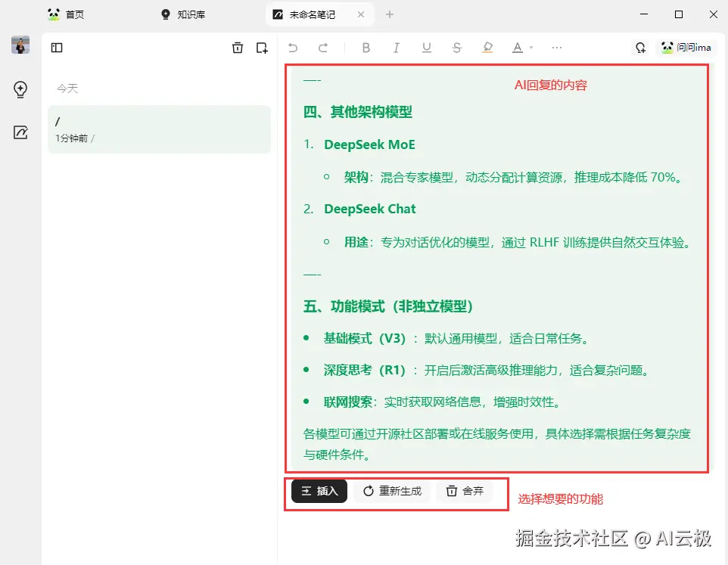
Task: Switch to the 知识库 tab
Action: (183, 14)
